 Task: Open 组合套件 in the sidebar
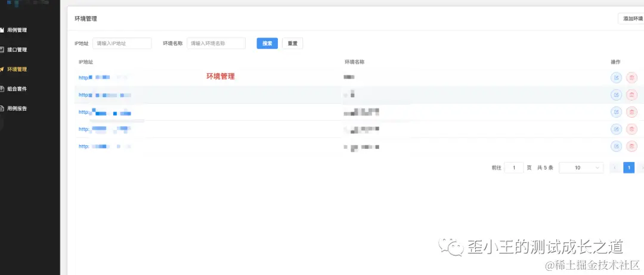point(17,89)
